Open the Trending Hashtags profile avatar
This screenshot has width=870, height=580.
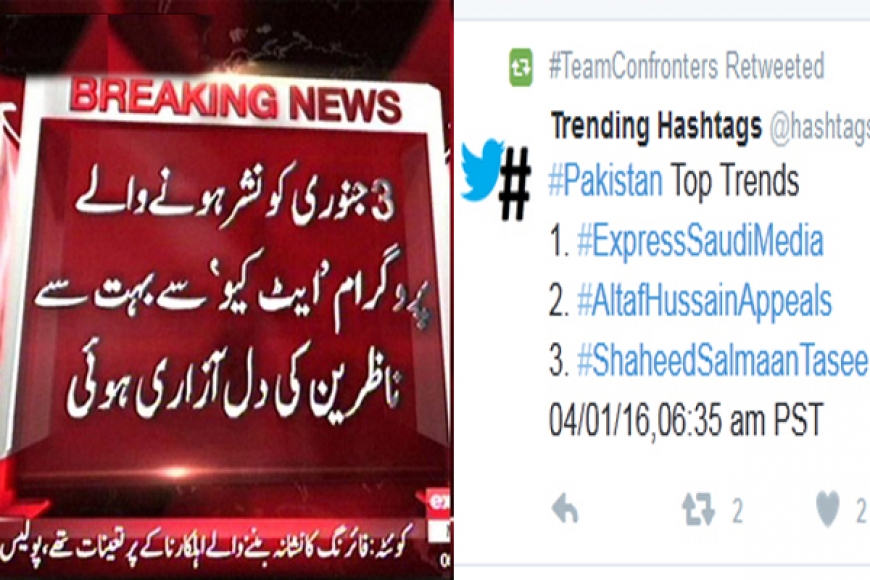(x=495, y=179)
